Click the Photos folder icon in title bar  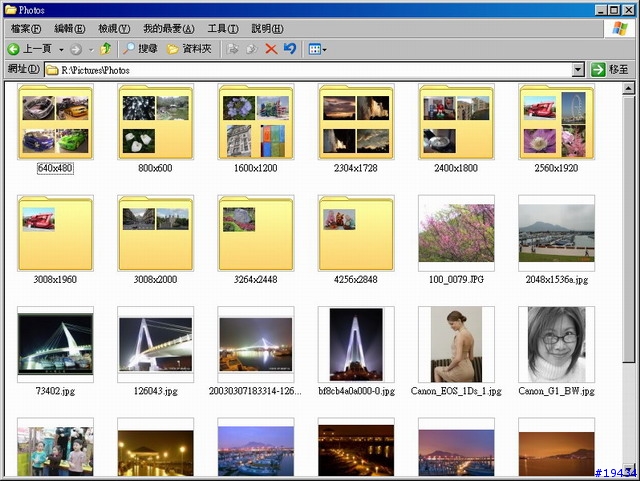(10, 9)
